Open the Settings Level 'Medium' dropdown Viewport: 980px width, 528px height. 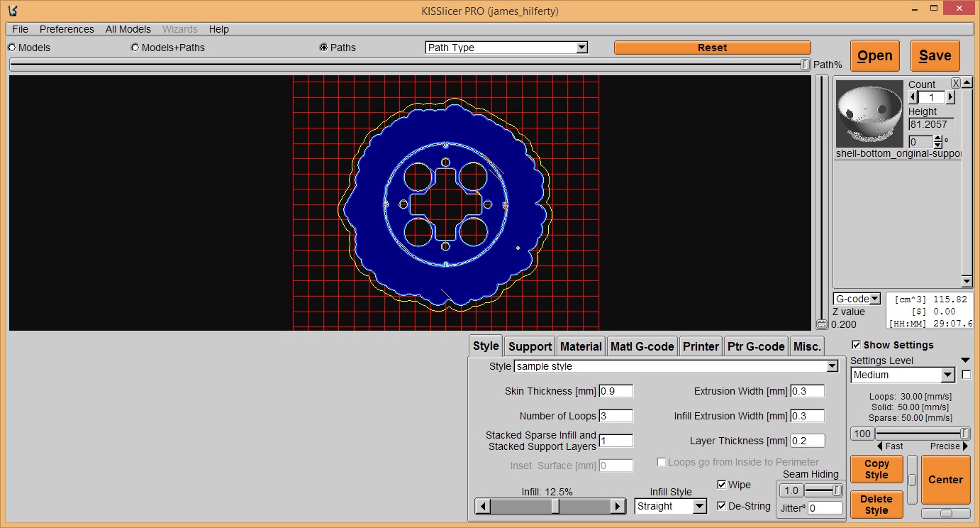click(903, 375)
